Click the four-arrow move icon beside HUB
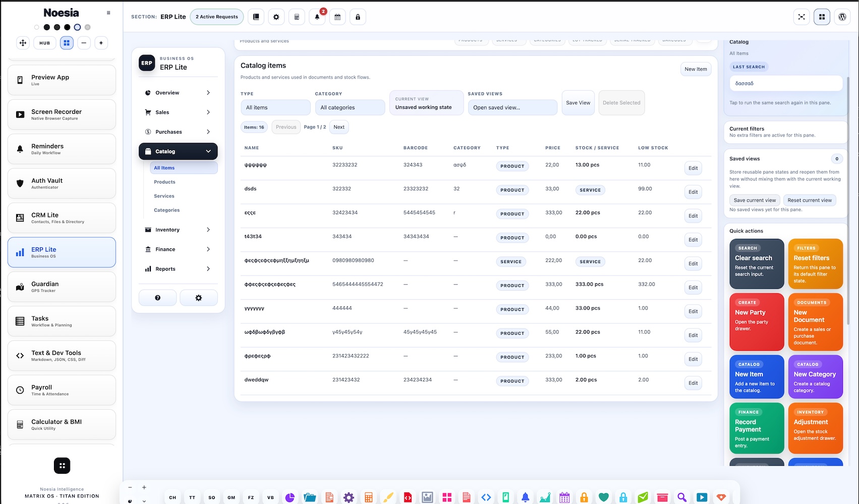The width and height of the screenshot is (859, 504). tap(23, 43)
